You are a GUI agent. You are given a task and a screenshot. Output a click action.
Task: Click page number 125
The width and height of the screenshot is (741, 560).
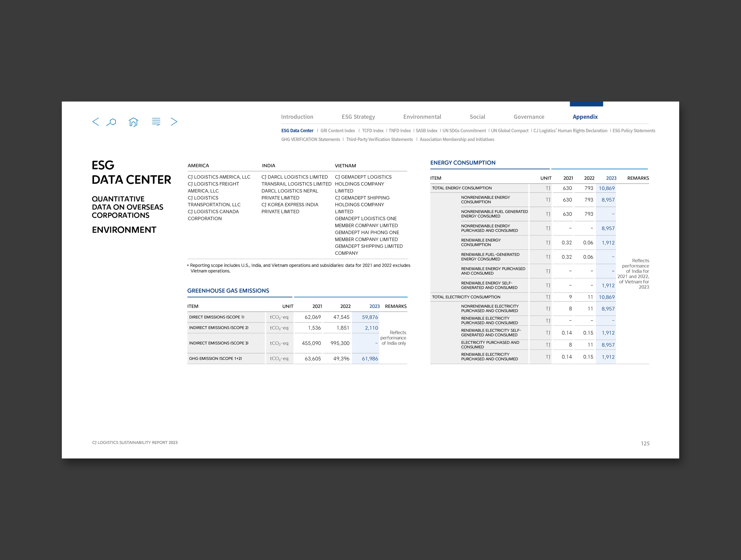tap(645, 443)
